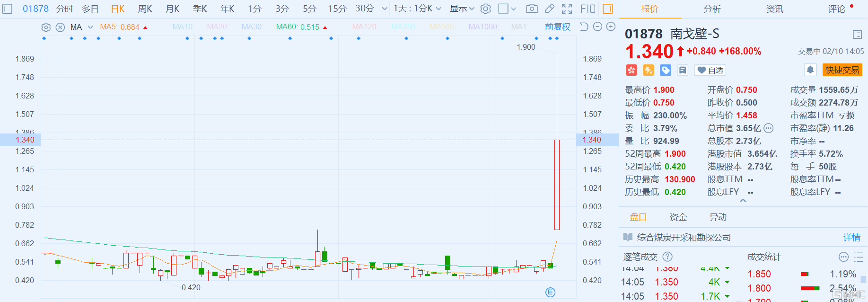Open the 资金 tab
The width and height of the screenshot is (868, 302).
[678, 217]
